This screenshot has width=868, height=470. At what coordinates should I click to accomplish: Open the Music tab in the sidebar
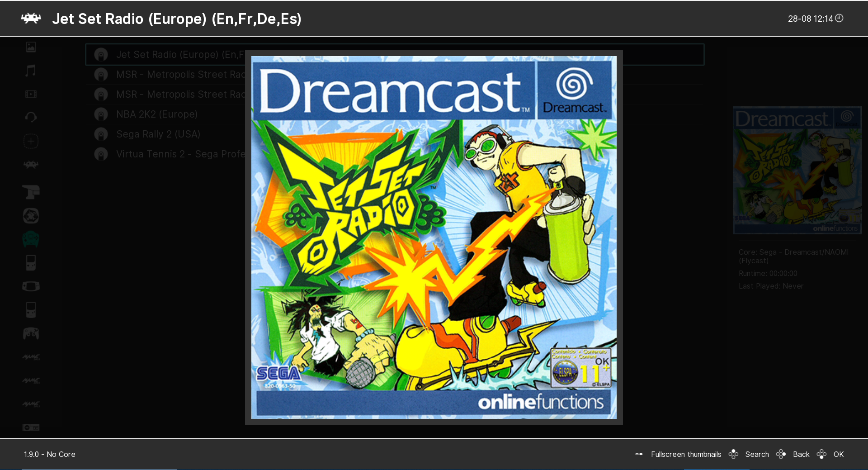31,71
